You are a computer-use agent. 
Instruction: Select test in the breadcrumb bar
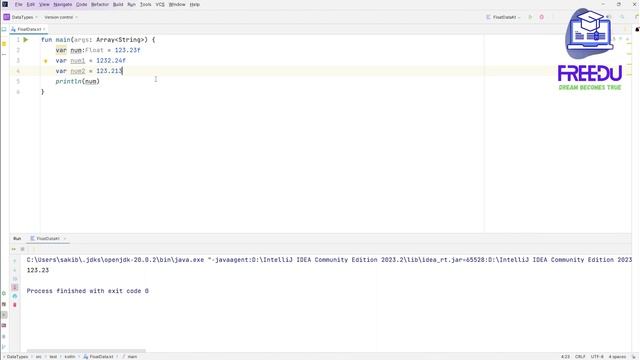pos(53,357)
